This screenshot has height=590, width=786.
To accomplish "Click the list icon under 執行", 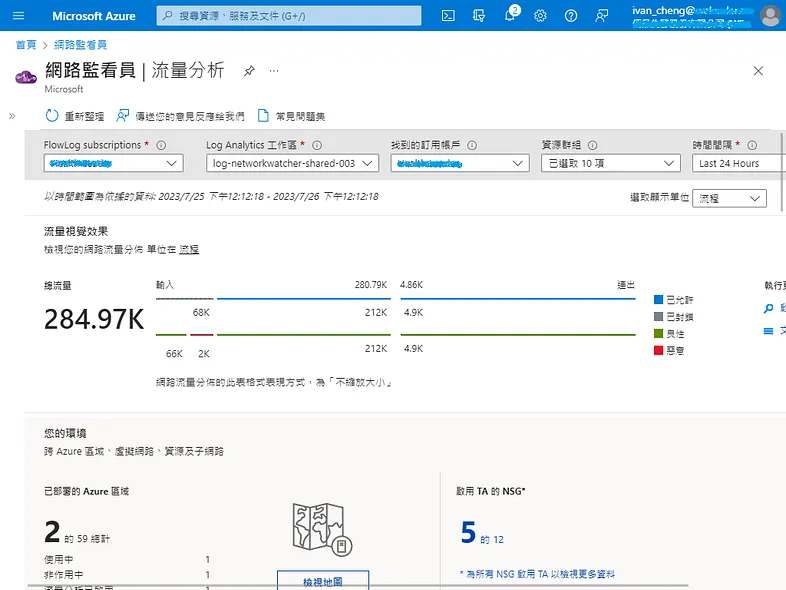I will click(768, 331).
